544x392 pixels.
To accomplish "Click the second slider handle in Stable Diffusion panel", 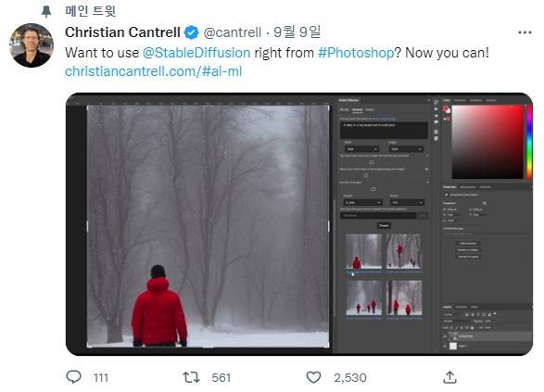I will click(x=366, y=175).
